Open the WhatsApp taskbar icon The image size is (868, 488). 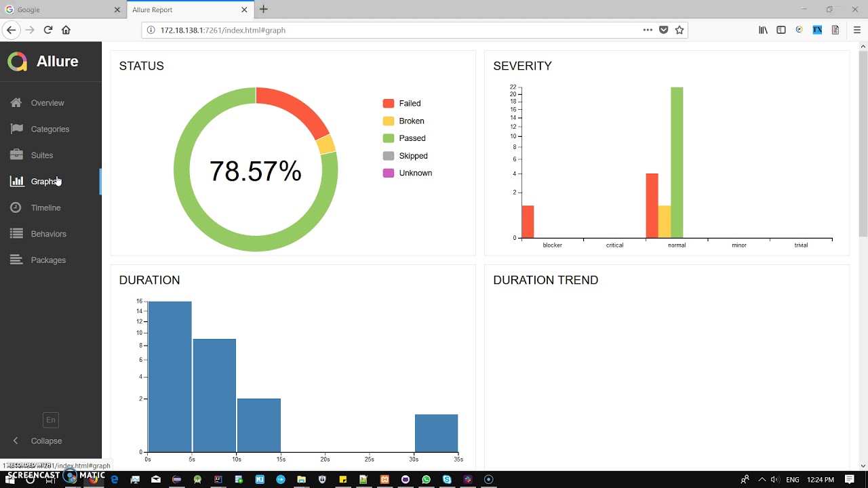click(426, 479)
